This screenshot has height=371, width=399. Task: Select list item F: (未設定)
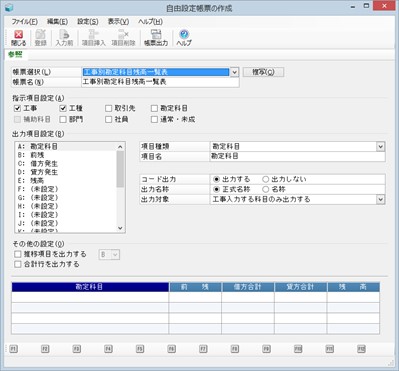66,189
